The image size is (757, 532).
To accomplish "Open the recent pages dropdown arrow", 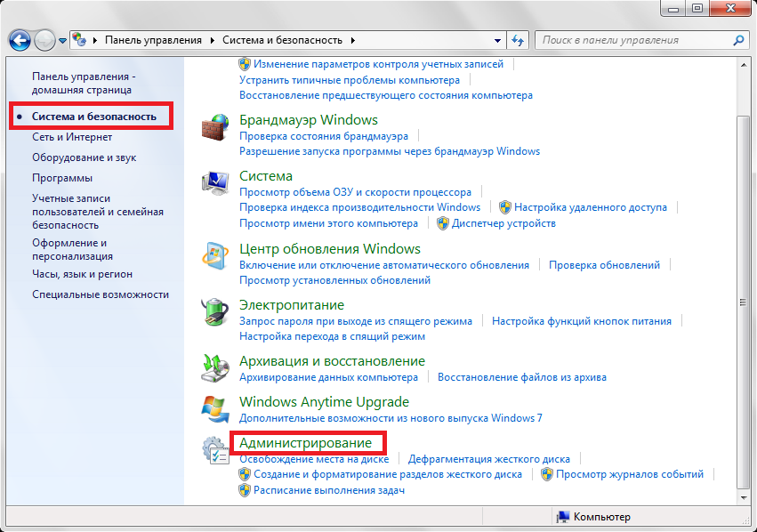I will [x=63, y=41].
